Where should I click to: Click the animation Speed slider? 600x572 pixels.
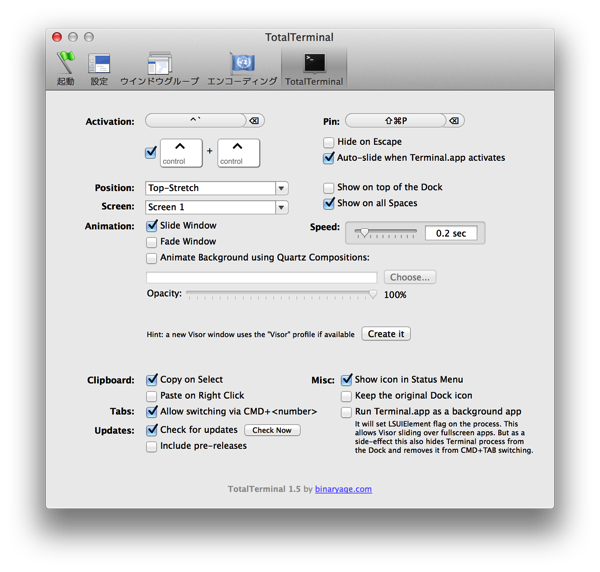[385, 233]
